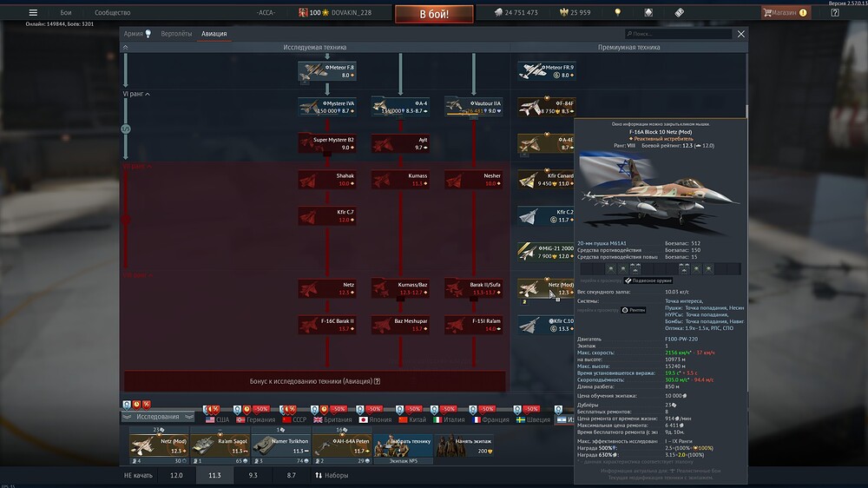868x488 pixels.
Task: Select the НЕ качать preset
Action: [138, 475]
